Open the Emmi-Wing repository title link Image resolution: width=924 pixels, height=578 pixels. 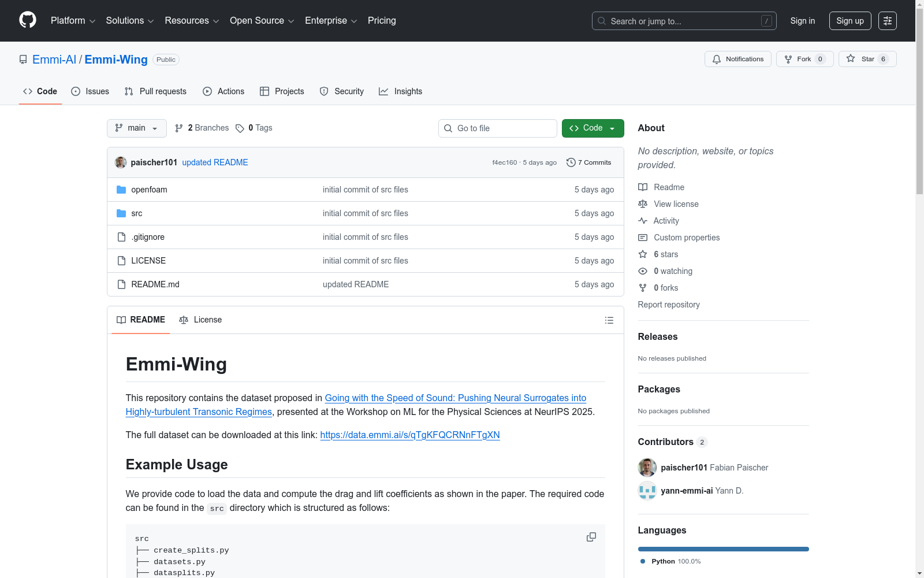click(x=116, y=60)
